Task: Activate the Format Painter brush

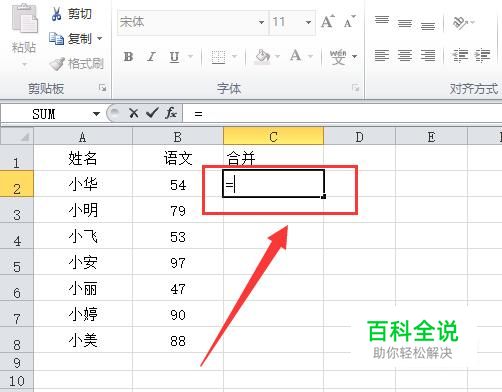Action: coord(57,64)
